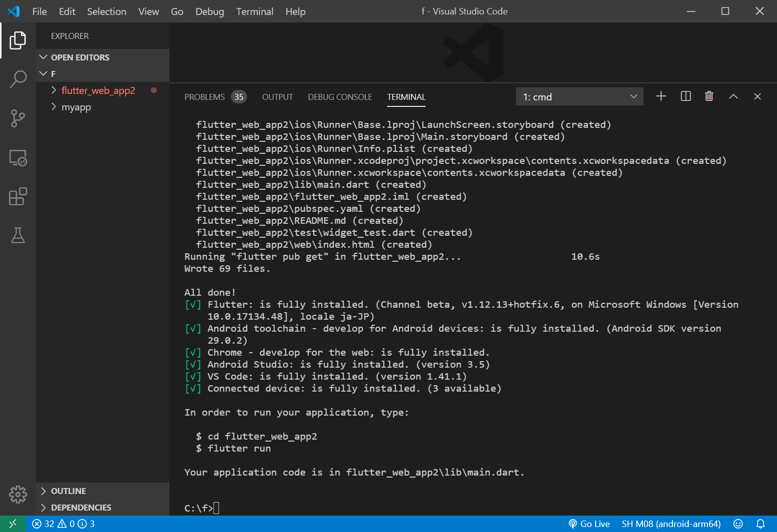Image resolution: width=777 pixels, height=532 pixels.
Task: Maximize the Visual Studio Code window
Action: click(x=725, y=11)
